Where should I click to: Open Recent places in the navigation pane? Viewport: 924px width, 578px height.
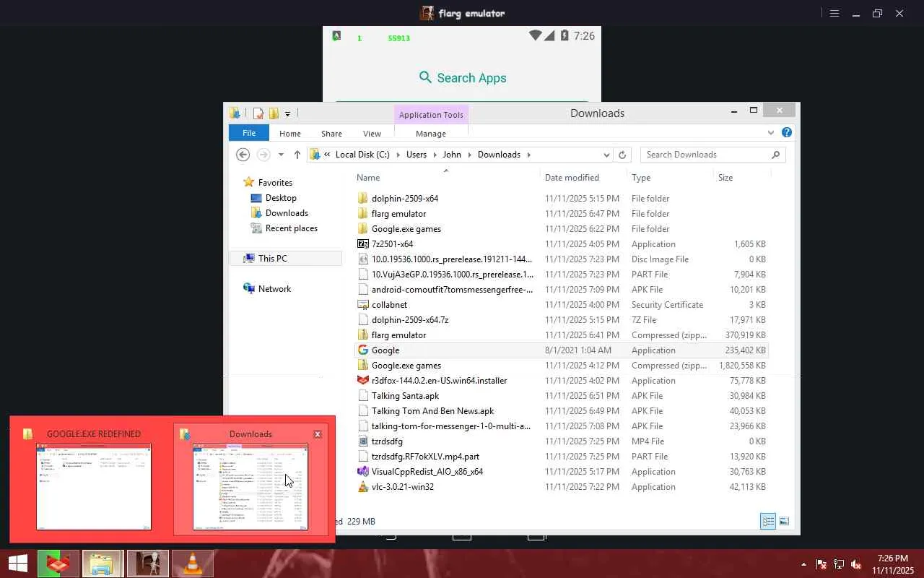pos(291,228)
